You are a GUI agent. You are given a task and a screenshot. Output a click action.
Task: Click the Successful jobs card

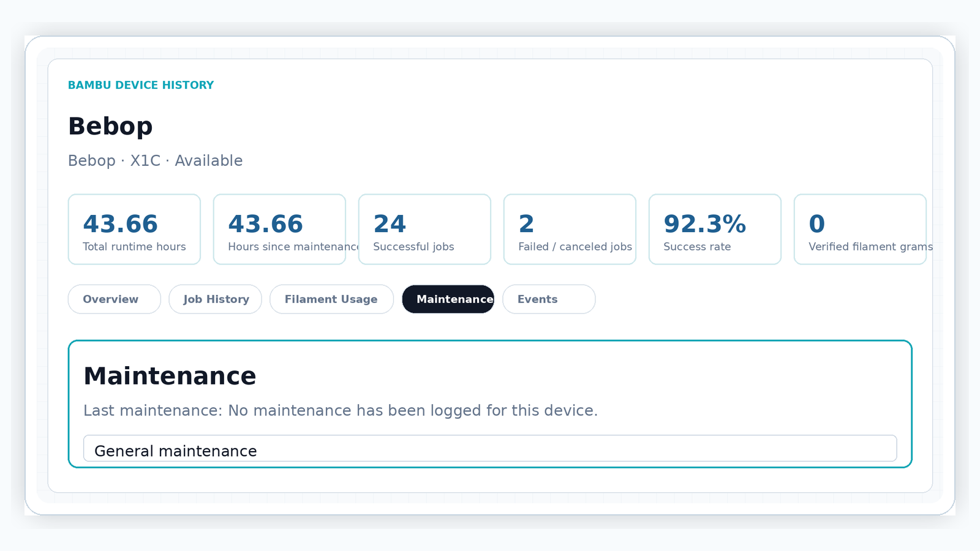(x=424, y=230)
